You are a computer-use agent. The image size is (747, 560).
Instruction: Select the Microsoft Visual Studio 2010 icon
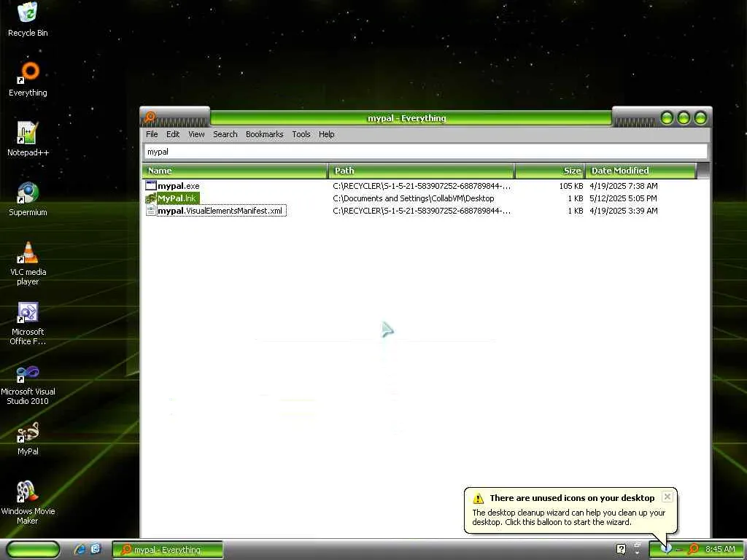click(x=28, y=384)
